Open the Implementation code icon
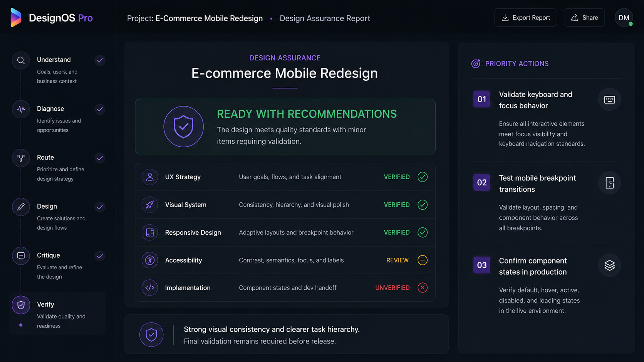The height and width of the screenshot is (362, 644). pos(150,288)
